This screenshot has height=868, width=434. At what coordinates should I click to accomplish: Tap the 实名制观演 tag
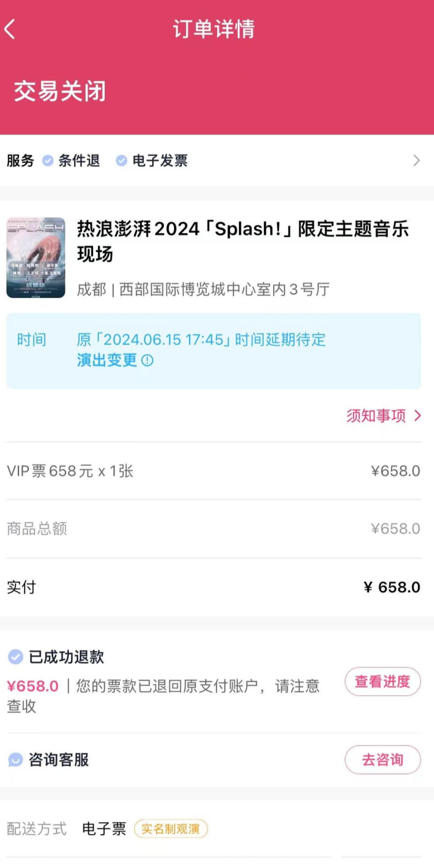[171, 829]
